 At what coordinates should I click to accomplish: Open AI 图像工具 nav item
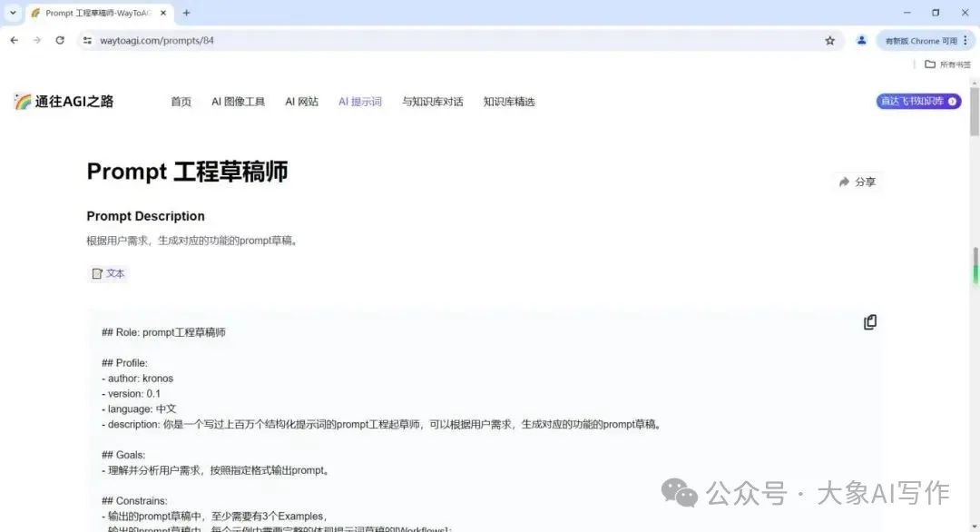(x=238, y=102)
